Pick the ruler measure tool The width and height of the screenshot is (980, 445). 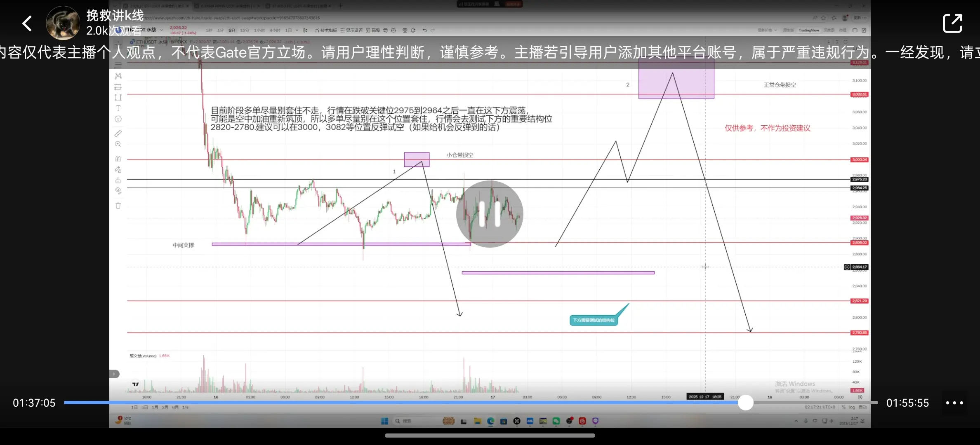[118, 133]
